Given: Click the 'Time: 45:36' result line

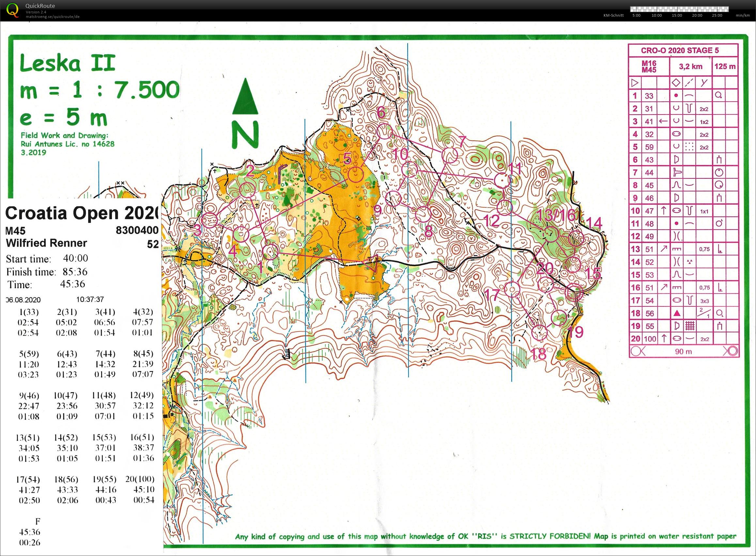Looking at the screenshot, I should pos(46,285).
